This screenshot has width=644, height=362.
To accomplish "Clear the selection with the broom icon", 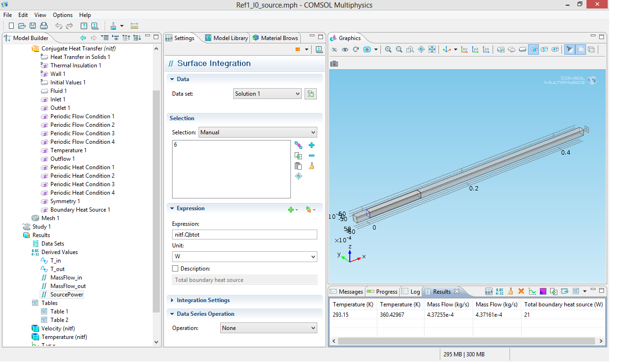I will tap(311, 166).
